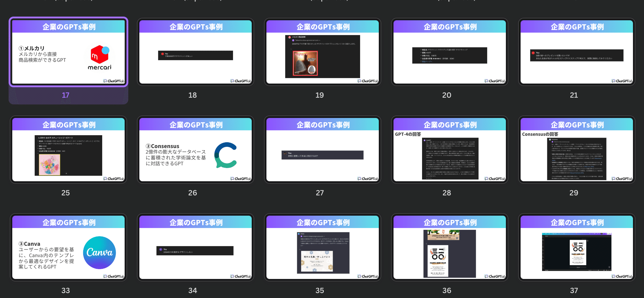Select slide 25 with the colorful beads image
This screenshot has width=644, height=298.
68,150
